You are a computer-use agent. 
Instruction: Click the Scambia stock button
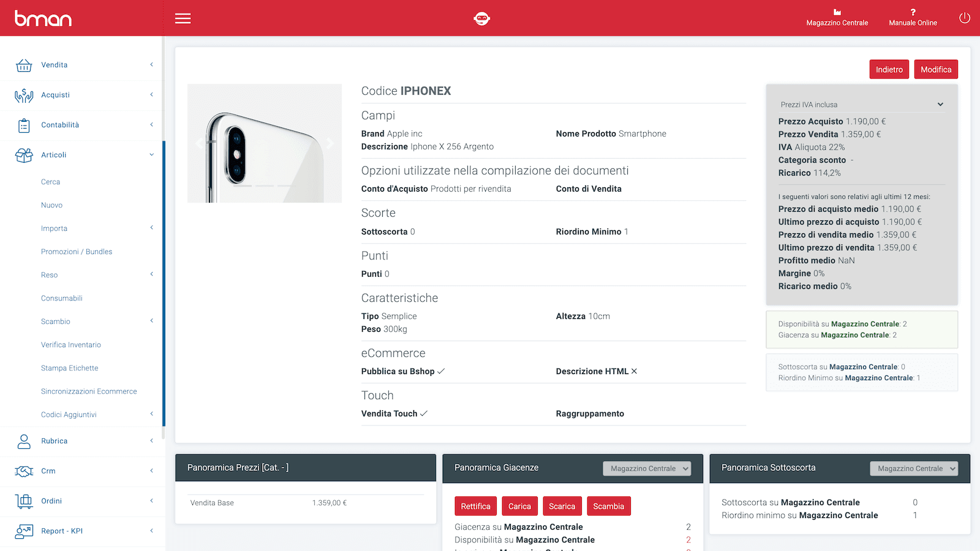(x=608, y=506)
